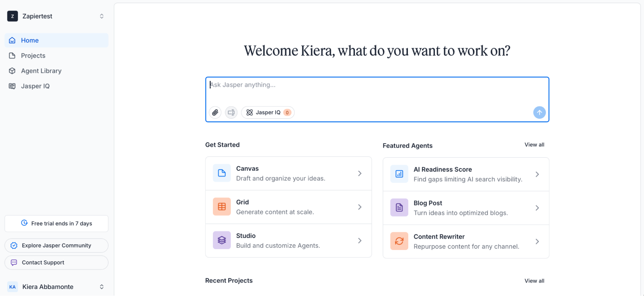Image resolution: width=644 pixels, height=296 pixels.
Task: Click the paperclip attach file icon
Action: [x=215, y=112]
